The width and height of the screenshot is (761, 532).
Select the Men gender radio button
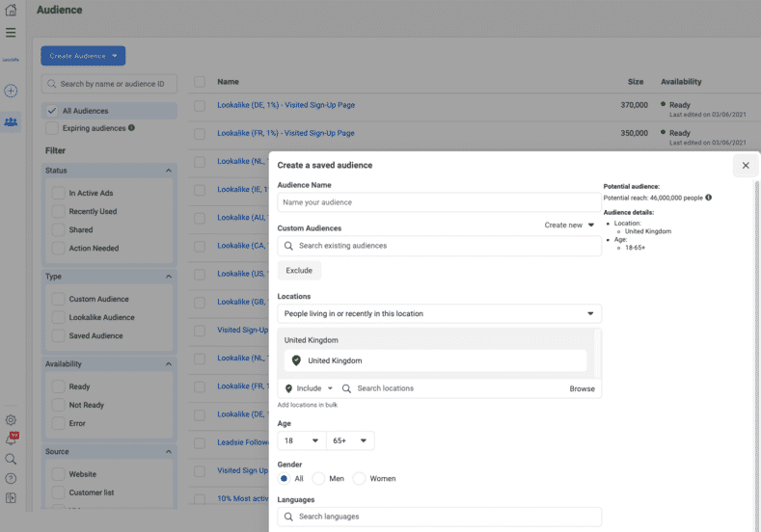pos(318,479)
